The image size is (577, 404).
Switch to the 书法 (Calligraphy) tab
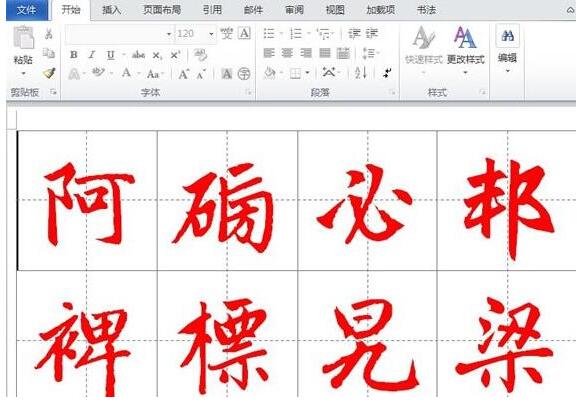(426, 10)
